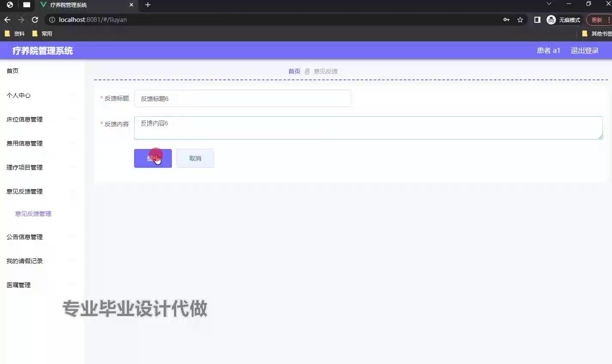Click the 退出登录 logout link

(584, 50)
